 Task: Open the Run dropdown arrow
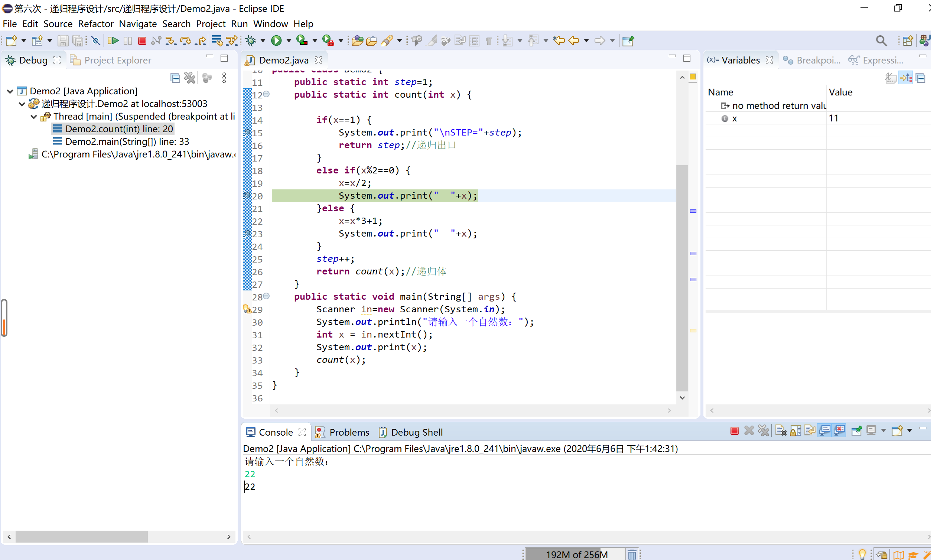point(289,40)
